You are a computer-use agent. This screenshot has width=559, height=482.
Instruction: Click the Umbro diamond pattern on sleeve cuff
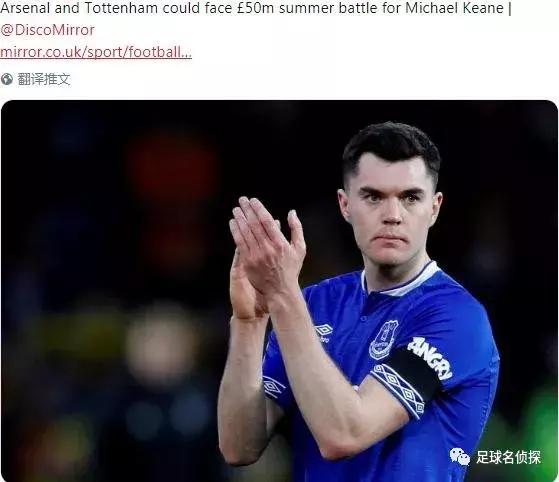click(x=399, y=391)
